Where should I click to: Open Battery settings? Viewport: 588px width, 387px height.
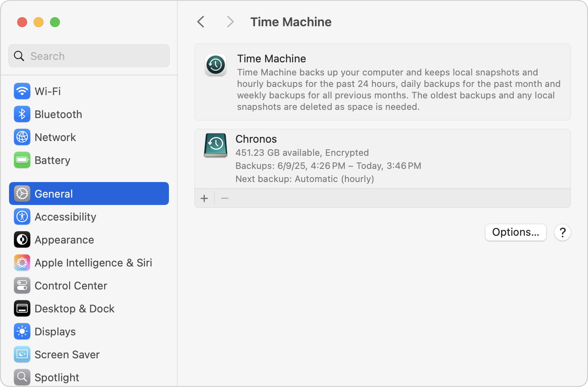[x=89, y=160]
